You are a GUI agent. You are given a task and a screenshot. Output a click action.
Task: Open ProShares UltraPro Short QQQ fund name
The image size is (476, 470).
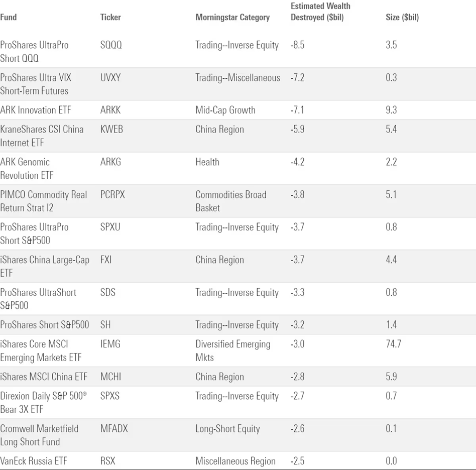tap(34, 51)
